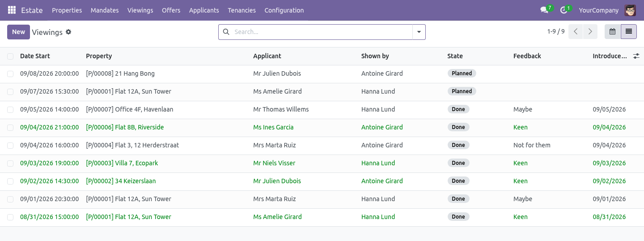Click the 08/31/2026 15:00:00 date cell

[x=49, y=217]
